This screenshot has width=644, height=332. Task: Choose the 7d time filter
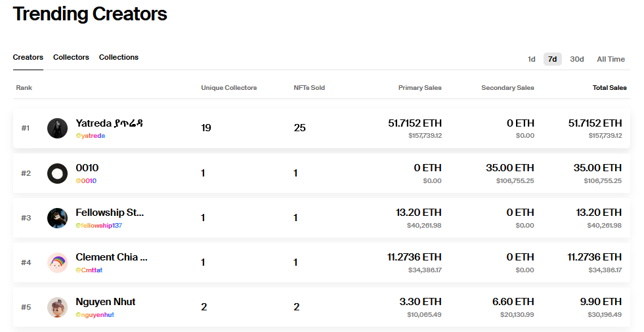pos(552,59)
